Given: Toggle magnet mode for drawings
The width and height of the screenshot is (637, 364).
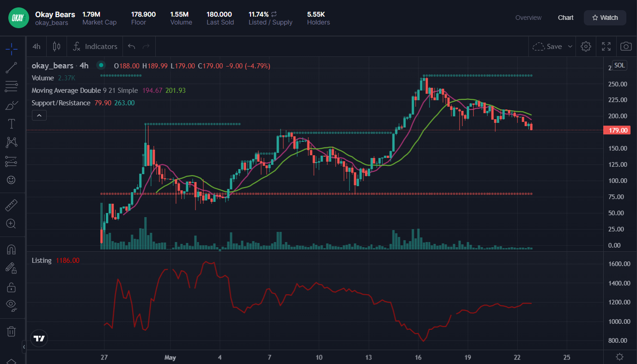Looking at the screenshot, I should (x=12, y=249).
